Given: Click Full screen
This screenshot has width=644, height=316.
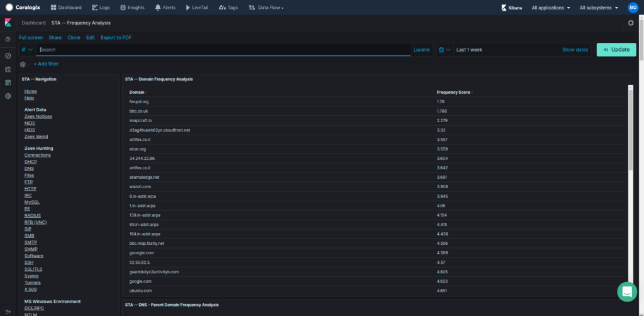Looking at the screenshot, I should tap(31, 37).
